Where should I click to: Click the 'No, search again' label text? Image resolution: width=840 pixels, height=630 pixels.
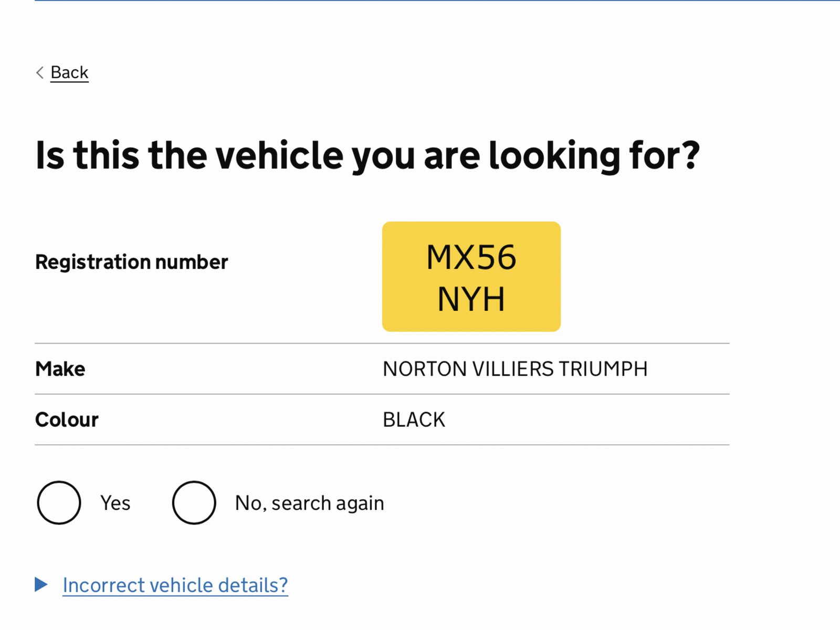coord(309,503)
